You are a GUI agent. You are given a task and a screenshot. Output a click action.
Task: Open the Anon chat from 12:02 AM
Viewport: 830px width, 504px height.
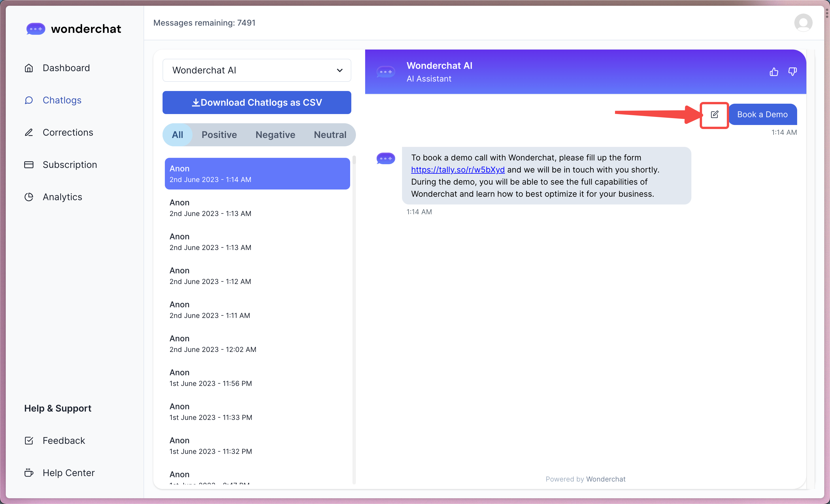[213, 343]
